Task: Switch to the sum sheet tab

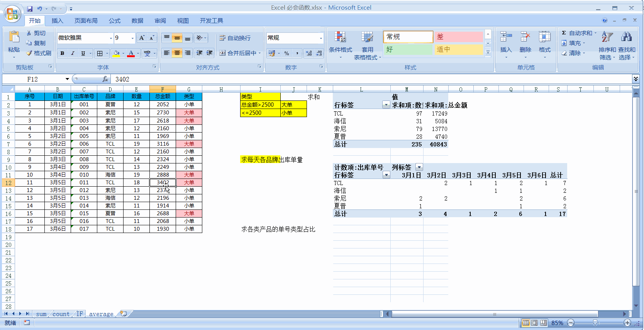Action: point(41,314)
